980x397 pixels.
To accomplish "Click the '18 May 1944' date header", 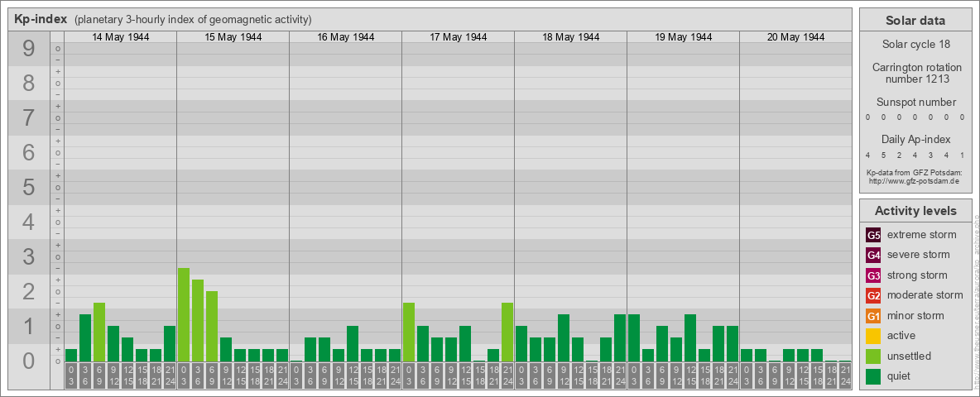I will click(570, 37).
